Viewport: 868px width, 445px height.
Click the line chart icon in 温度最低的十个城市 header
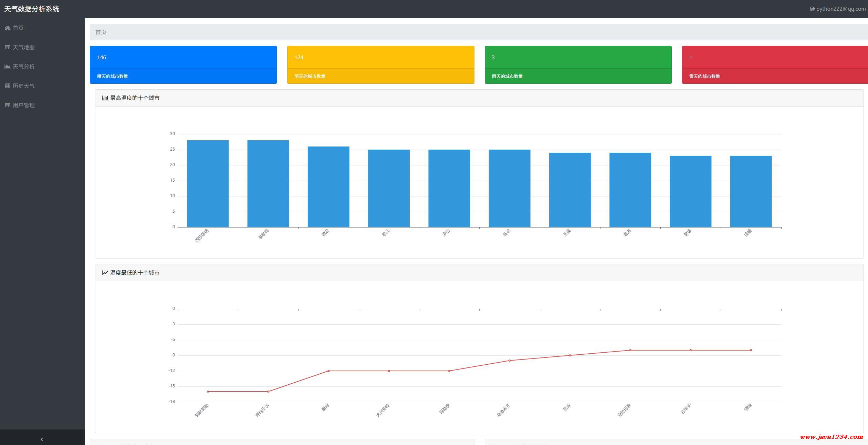pyautogui.click(x=105, y=273)
